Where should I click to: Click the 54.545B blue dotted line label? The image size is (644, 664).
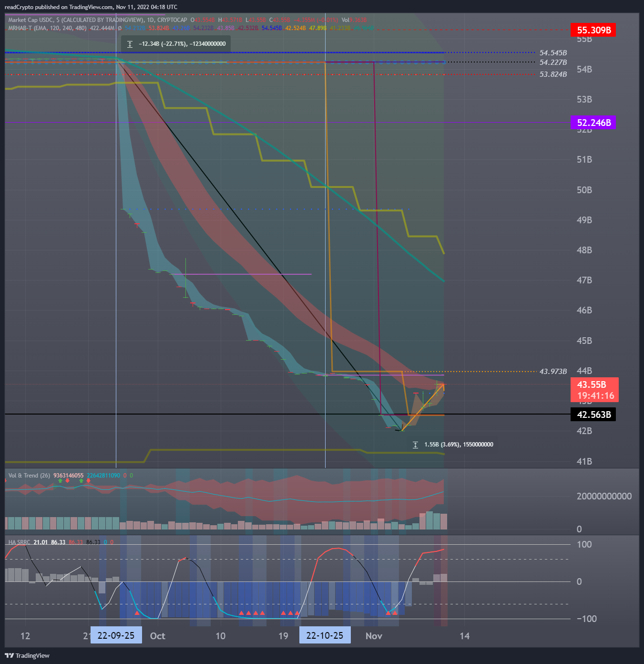(x=553, y=53)
